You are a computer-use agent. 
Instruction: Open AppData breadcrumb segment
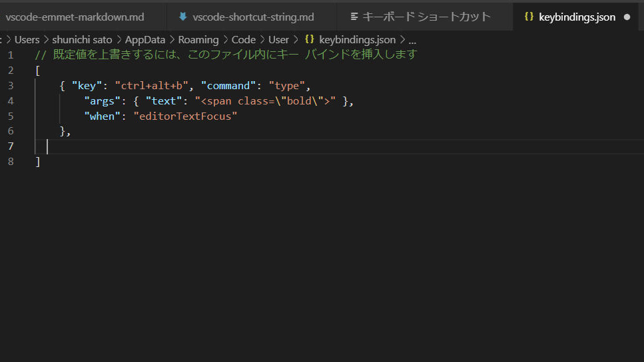(145, 40)
